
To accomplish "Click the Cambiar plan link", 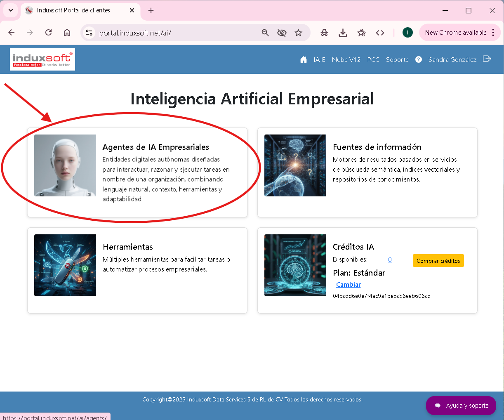I will (x=349, y=285).
